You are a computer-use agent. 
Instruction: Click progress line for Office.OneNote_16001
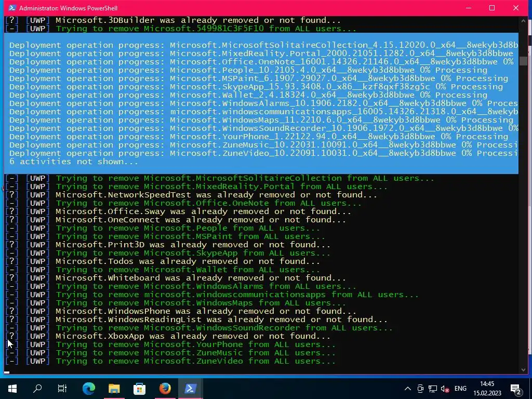pos(261,62)
